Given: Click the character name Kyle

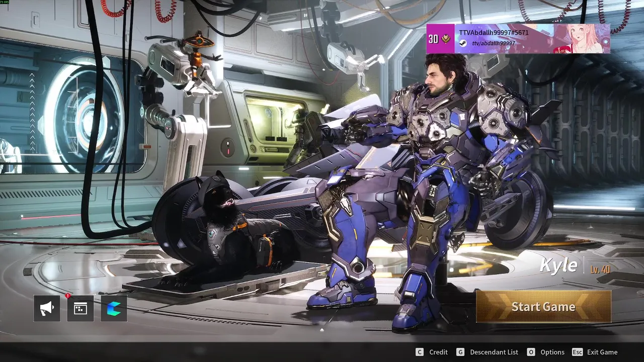Looking at the screenshot, I should (x=558, y=265).
